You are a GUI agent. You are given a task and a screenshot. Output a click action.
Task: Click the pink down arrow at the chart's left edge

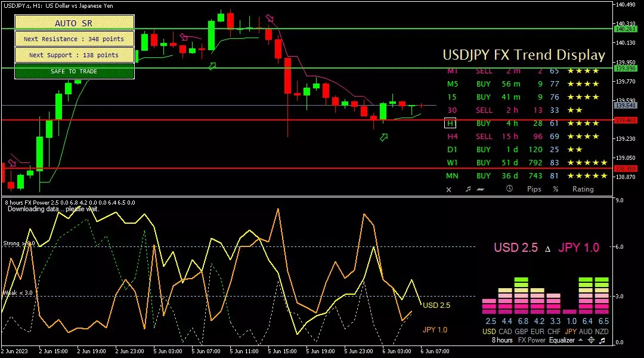point(11,162)
